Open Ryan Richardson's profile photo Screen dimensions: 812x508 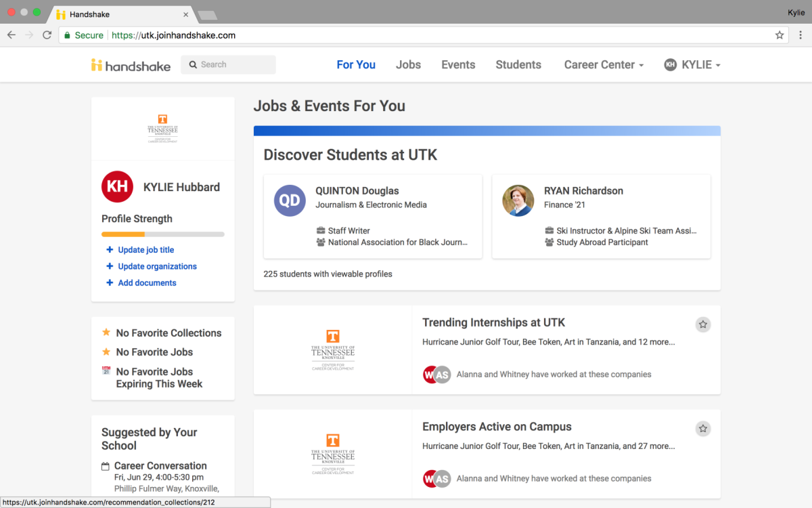point(518,200)
